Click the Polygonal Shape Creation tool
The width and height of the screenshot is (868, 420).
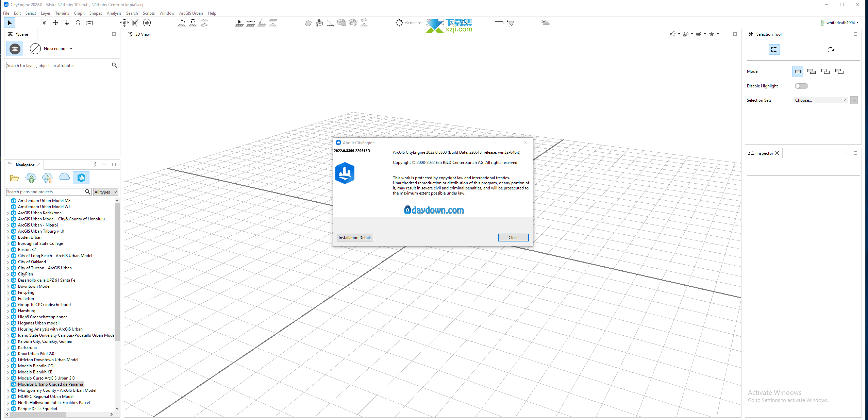(x=308, y=23)
